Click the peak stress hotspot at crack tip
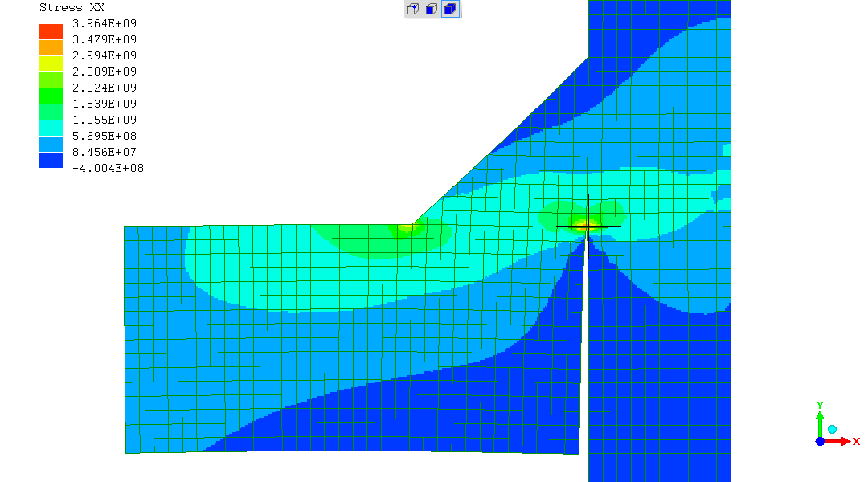The image size is (868, 482). click(587, 226)
